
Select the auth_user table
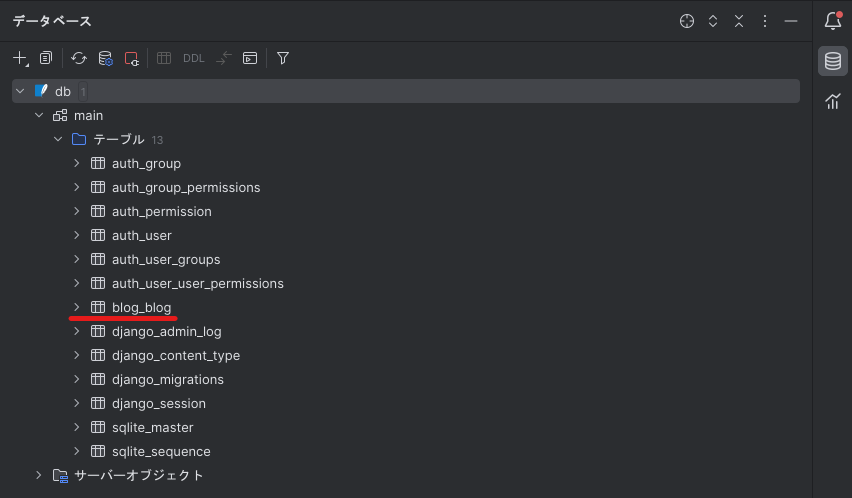(142, 236)
